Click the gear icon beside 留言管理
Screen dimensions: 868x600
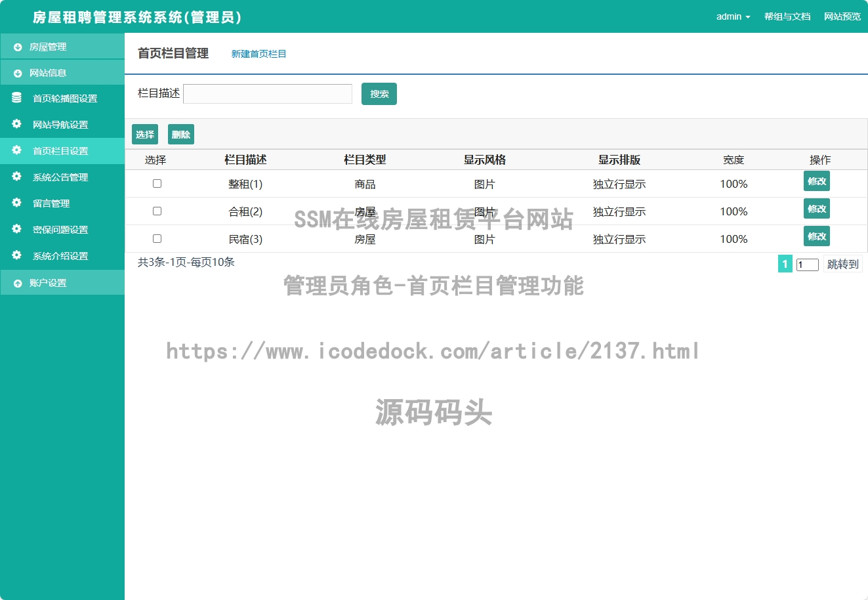coord(16,203)
